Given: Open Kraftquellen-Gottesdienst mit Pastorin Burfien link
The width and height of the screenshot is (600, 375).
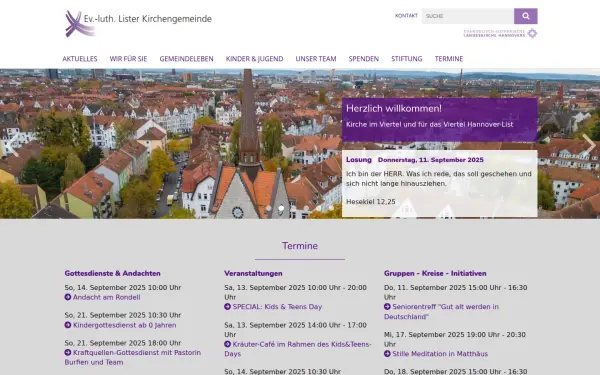Looking at the screenshot, I should 133,357.
